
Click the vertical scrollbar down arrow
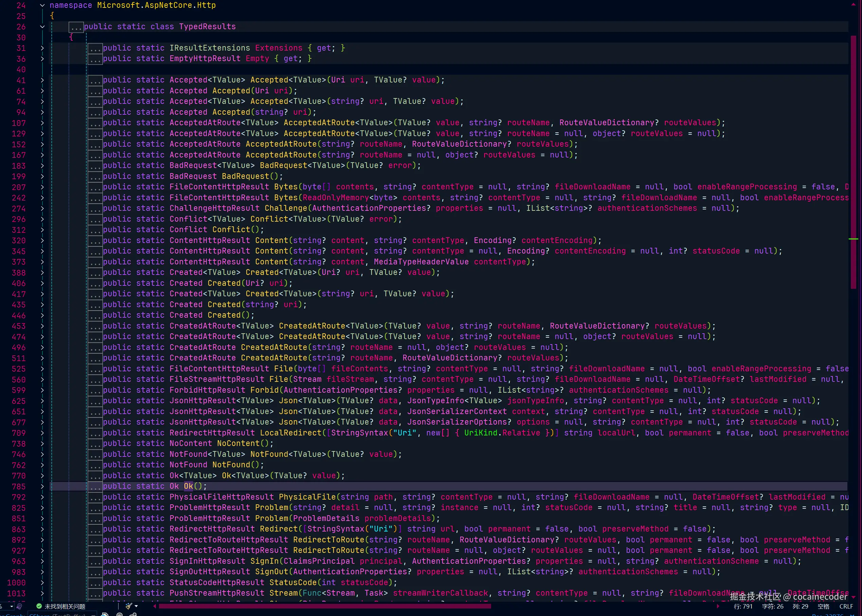[x=853, y=597]
